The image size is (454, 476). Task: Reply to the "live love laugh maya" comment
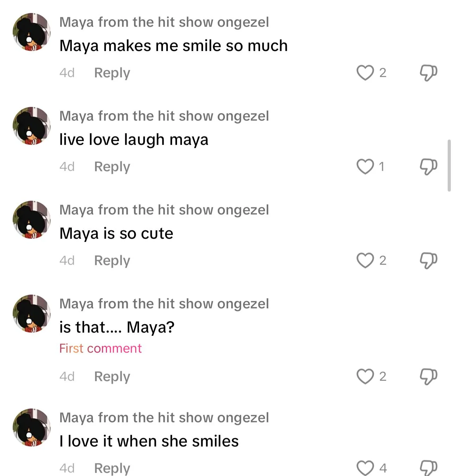pyautogui.click(x=112, y=167)
